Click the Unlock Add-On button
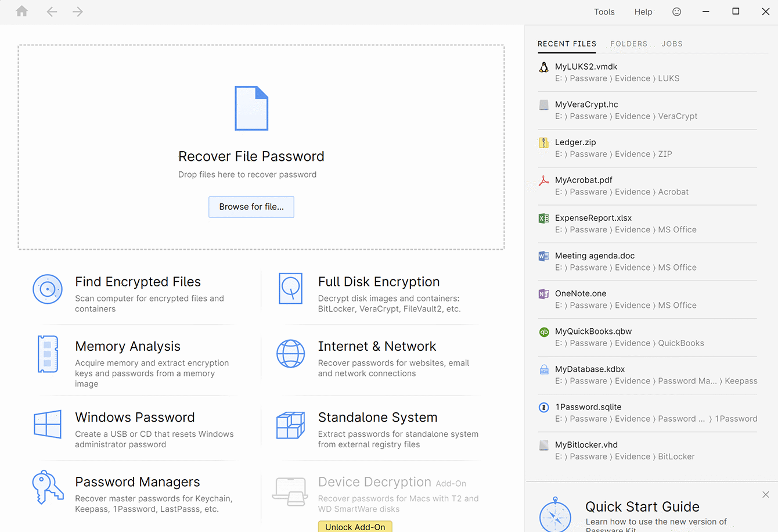Viewport: 778px width, 532px height. (355, 527)
